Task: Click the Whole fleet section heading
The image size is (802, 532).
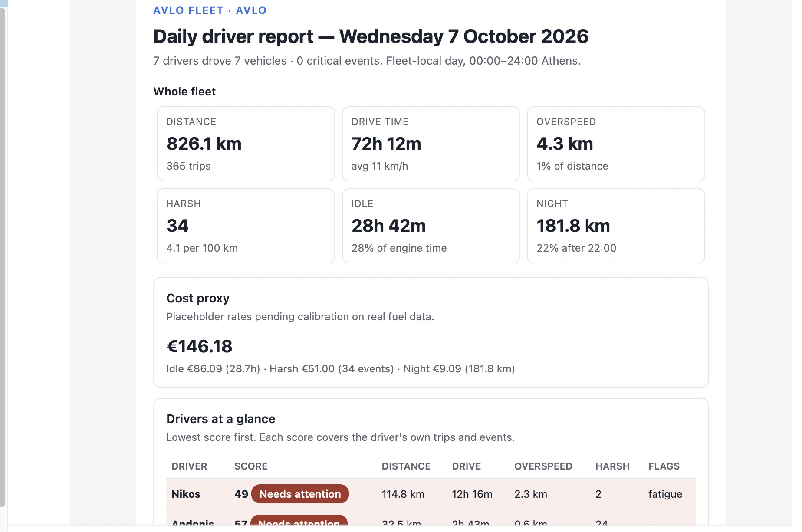Action: pyautogui.click(x=184, y=92)
